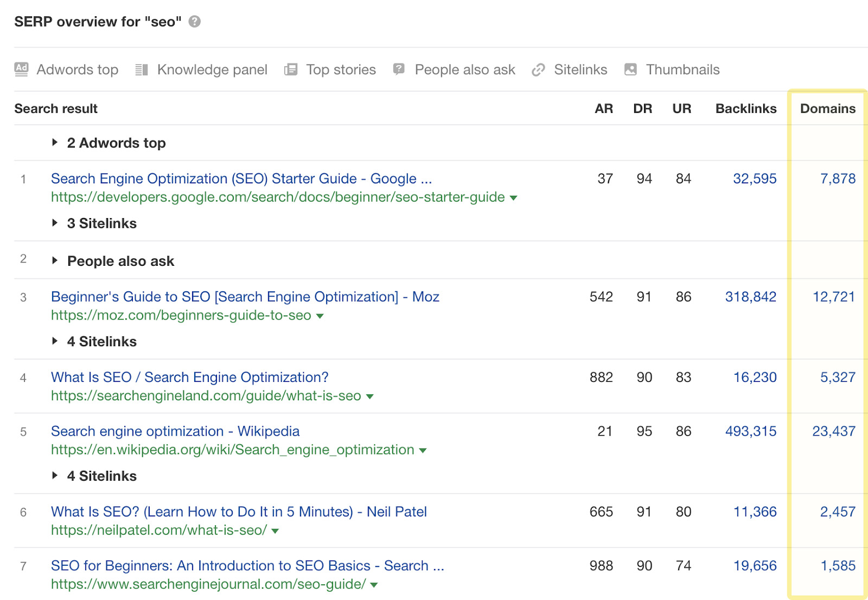Open the SEO Starter Guide result link
868x600 pixels.
[241, 178]
